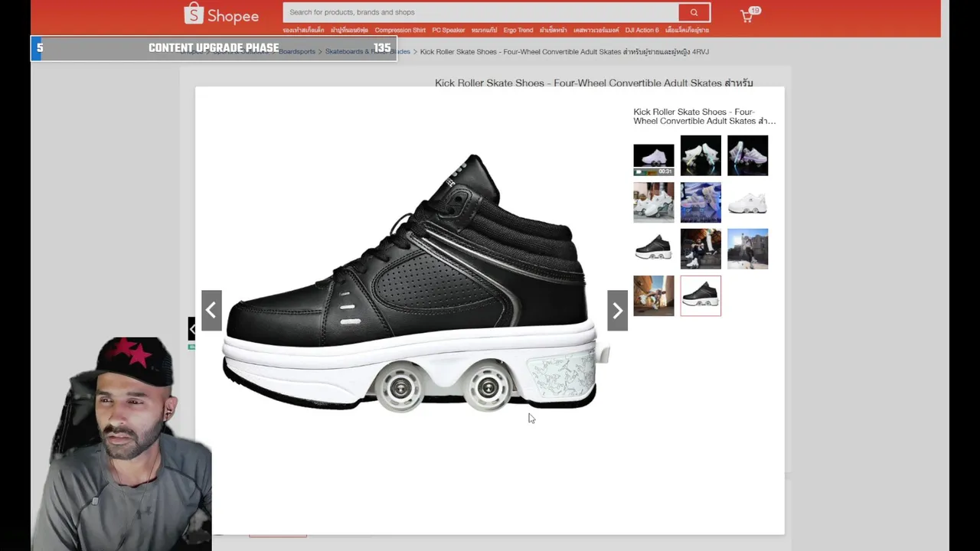This screenshot has height=551, width=980.
Task: Select the highlighted black shoe thumbnail
Action: [x=701, y=295]
